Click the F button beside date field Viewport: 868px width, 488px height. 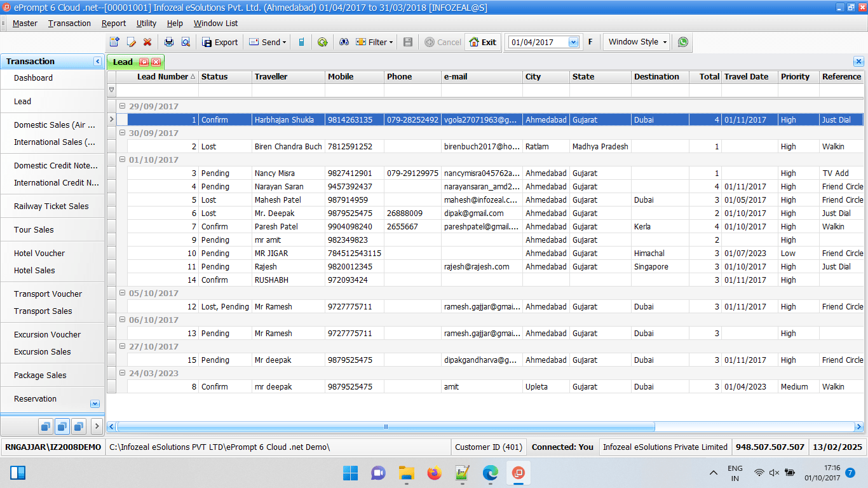click(590, 42)
